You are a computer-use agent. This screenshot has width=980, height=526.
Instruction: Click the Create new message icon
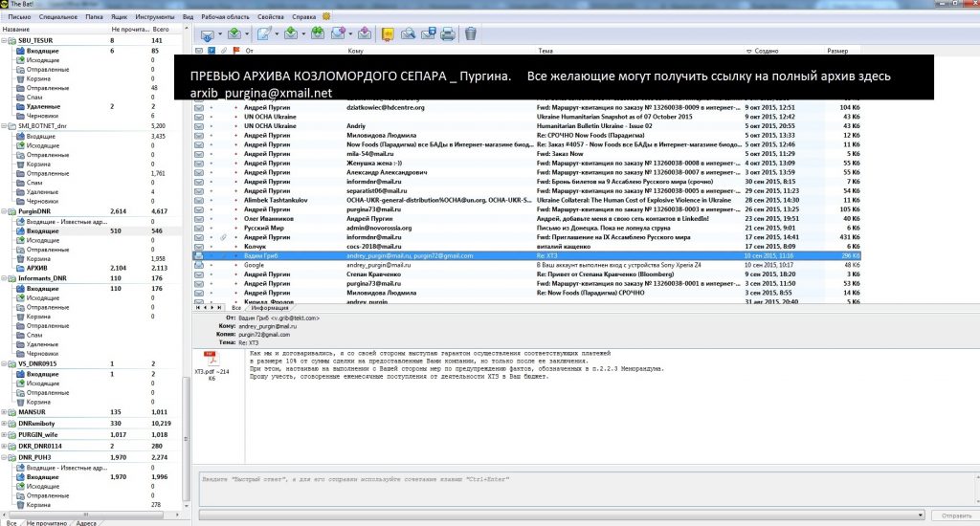click(264, 34)
